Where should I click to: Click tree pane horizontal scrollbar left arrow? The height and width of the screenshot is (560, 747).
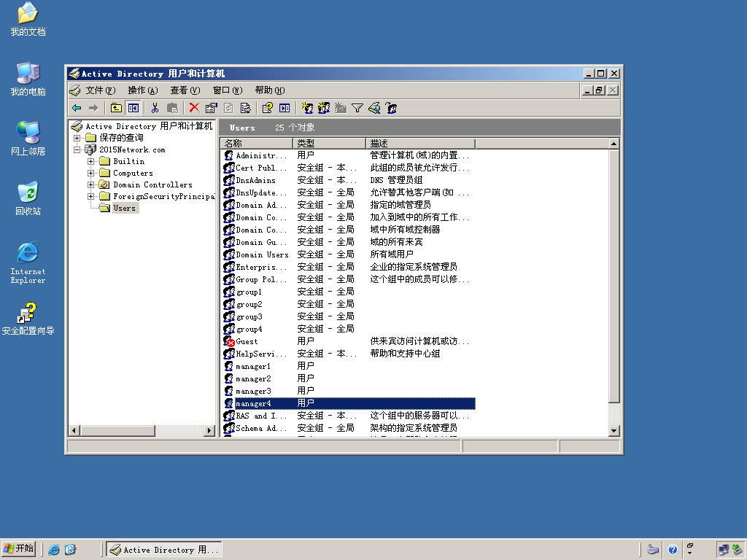point(74,430)
